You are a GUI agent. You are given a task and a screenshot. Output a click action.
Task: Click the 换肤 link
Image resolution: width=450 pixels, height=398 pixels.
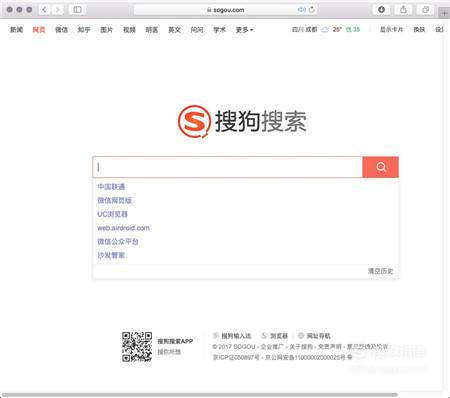click(x=419, y=30)
